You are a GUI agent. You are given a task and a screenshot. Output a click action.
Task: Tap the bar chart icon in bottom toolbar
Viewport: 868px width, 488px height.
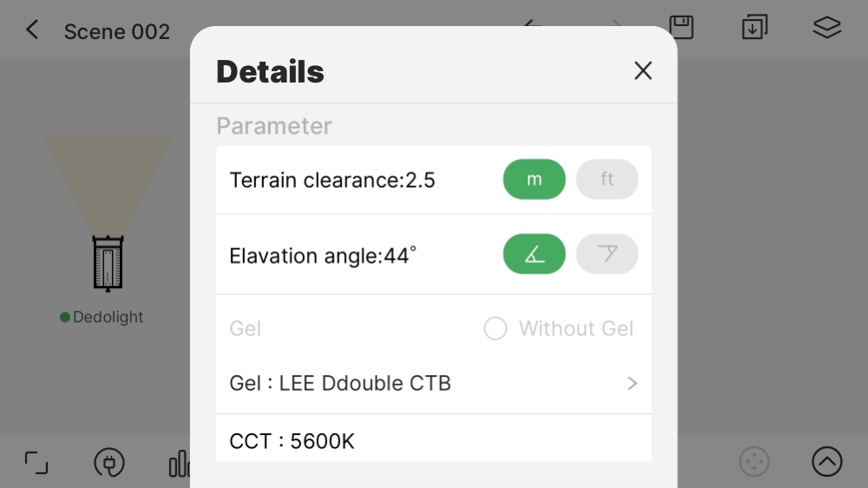tap(180, 464)
